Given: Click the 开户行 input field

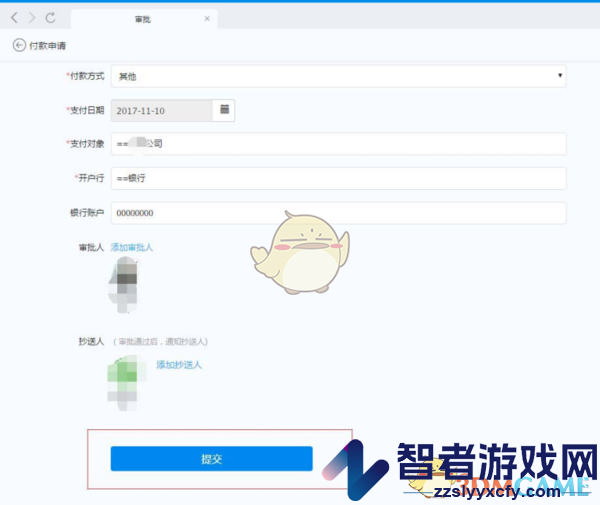Looking at the screenshot, I should (x=338, y=178).
